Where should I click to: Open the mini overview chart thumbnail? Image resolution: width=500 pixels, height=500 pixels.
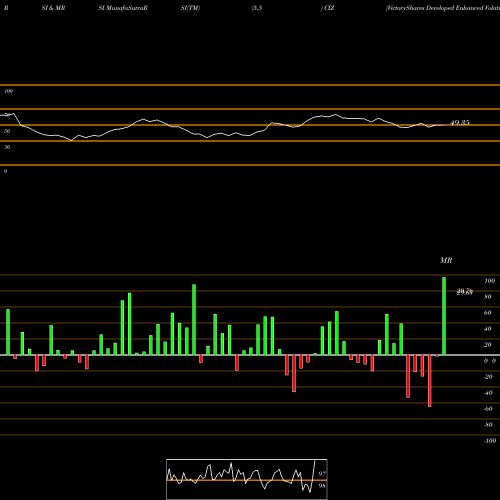click(x=247, y=479)
